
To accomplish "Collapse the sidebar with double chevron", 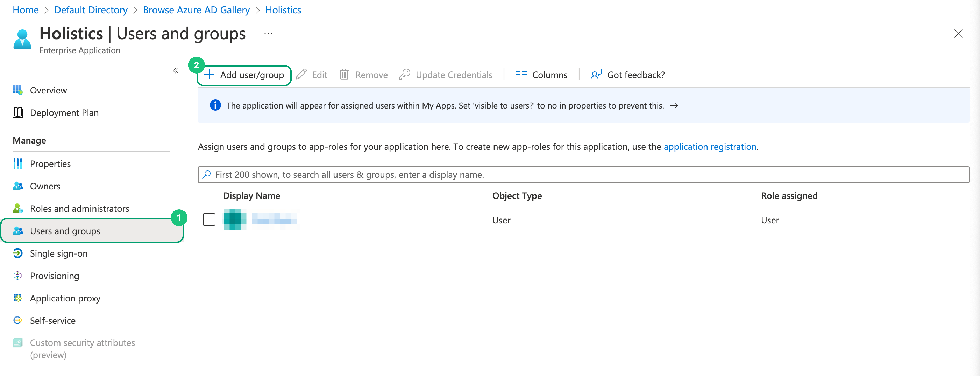I will [x=175, y=71].
